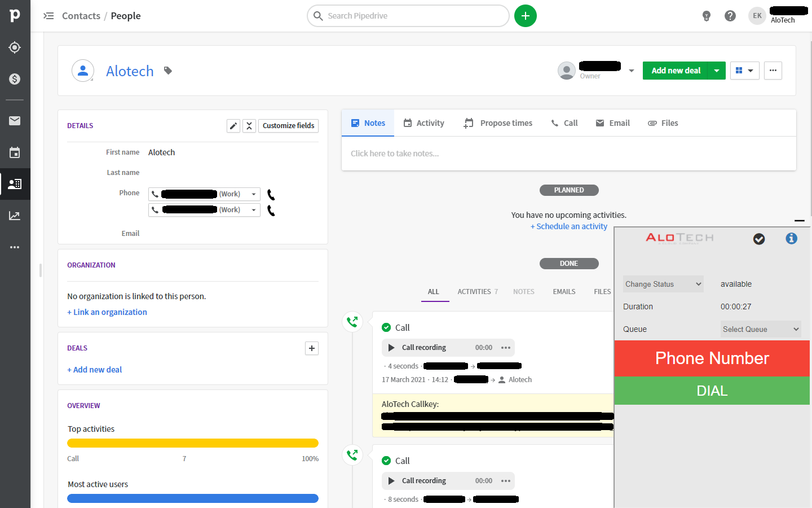Toggle the navigation menu collapse icon
812x508 pixels.
[x=48, y=16]
